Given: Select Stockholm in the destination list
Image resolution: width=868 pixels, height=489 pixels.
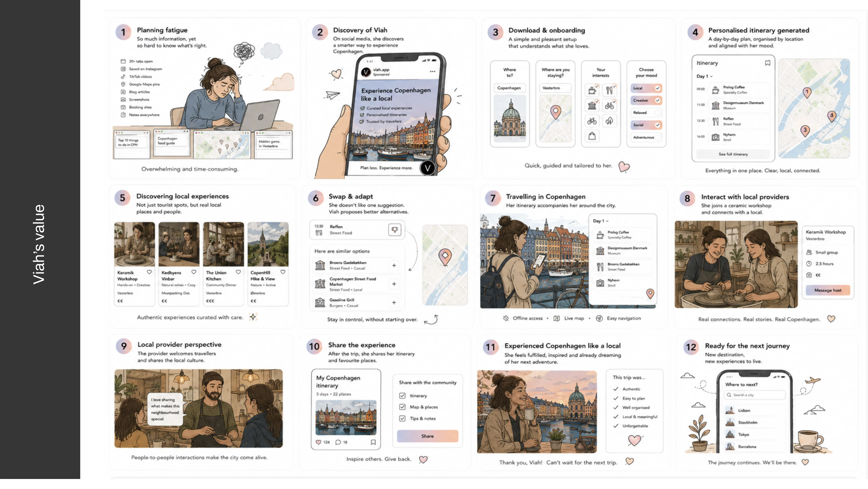Looking at the screenshot, I should point(755,422).
